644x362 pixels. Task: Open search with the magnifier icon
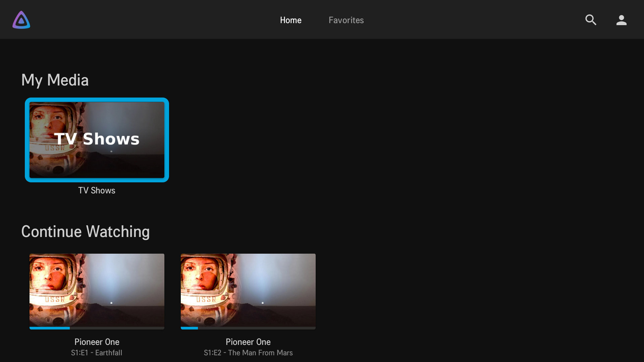tap(591, 20)
